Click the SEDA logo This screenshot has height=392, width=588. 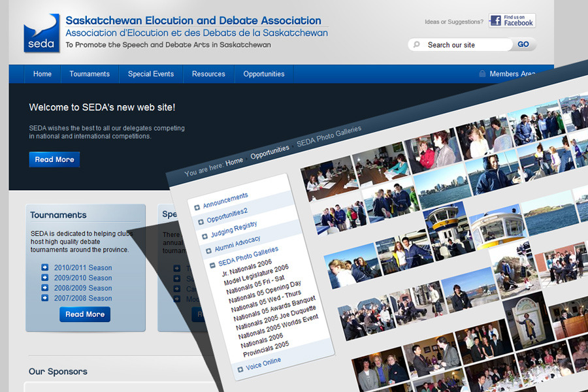pos(41,33)
